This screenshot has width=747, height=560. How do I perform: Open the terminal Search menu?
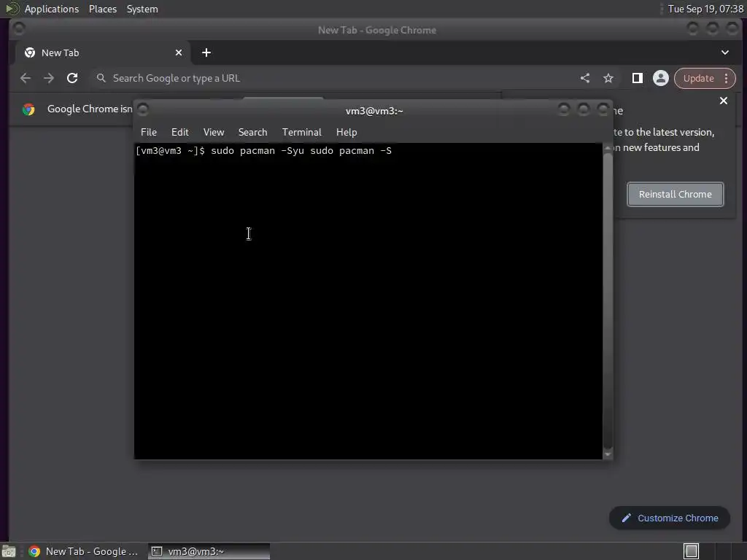[252, 132]
